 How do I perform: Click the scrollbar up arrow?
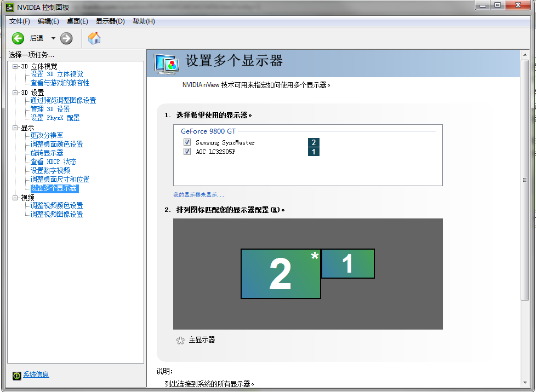tap(524, 55)
